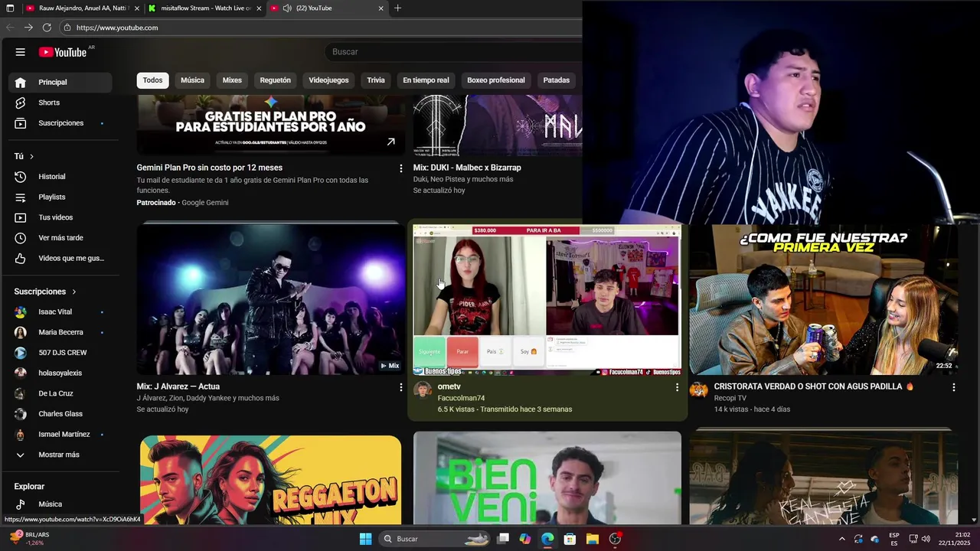Select En tiempo real chip

coord(426,80)
